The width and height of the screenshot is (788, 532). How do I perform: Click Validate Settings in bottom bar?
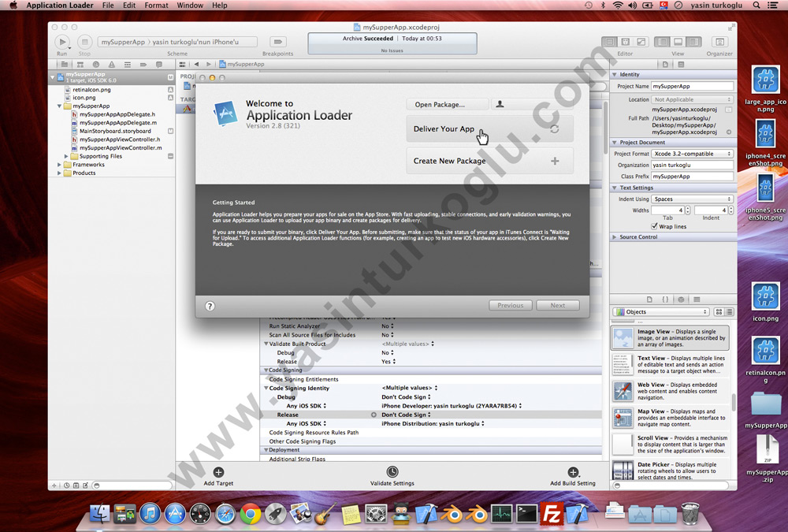[392, 476]
